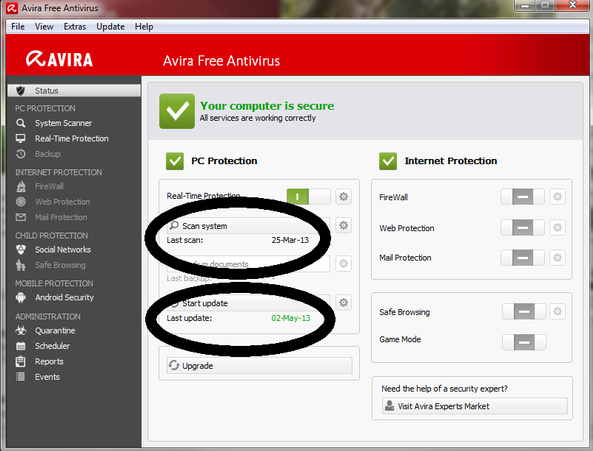Screen dimensions: 593x451
Task: Click the System Scanner magnifier icon
Action: tap(20, 123)
